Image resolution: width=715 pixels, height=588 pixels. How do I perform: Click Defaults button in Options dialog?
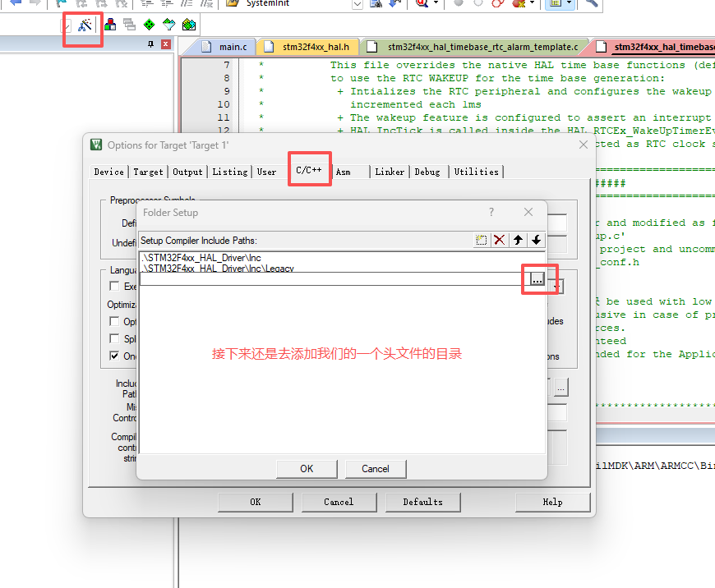point(422,502)
